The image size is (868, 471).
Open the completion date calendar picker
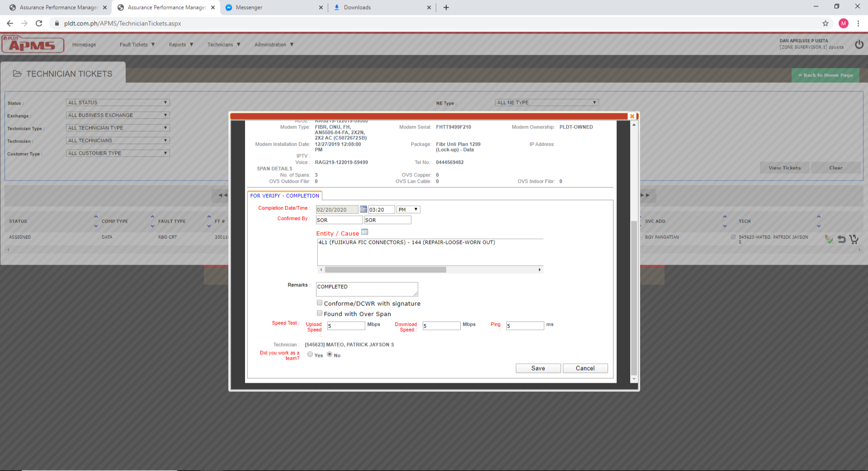click(363, 209)
